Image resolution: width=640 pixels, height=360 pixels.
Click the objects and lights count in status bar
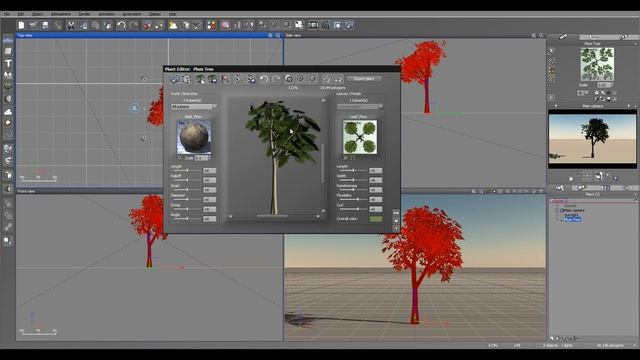558,345
